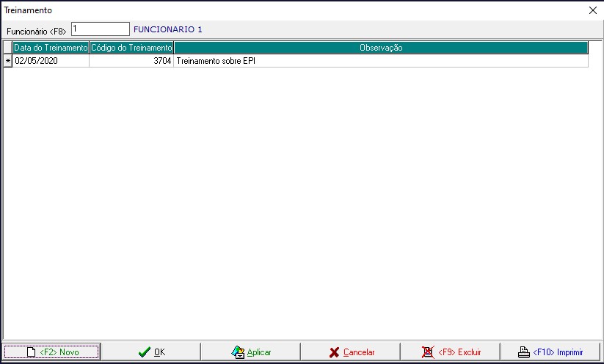
Task: Click the F9 Excluir button
Action: [451, 352]
